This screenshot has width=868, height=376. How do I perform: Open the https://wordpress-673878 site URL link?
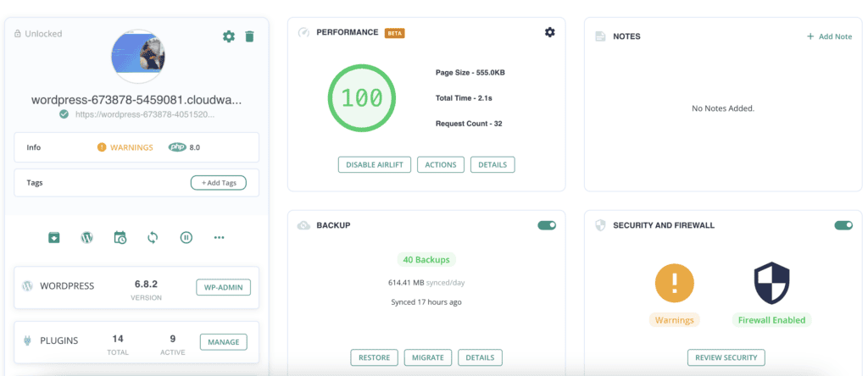[x=144, y=114]
